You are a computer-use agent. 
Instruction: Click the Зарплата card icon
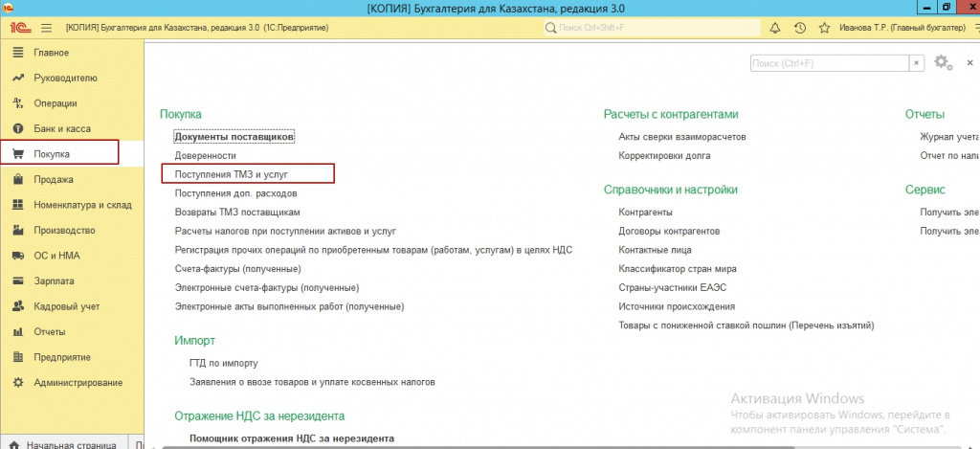pyautogui.click(x=18, y=281)
